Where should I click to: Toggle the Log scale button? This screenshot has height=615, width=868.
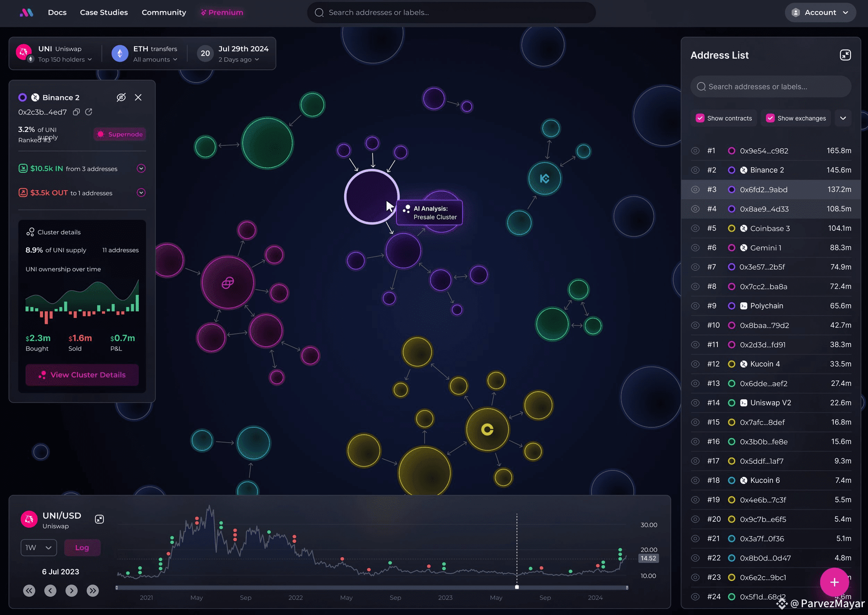click(82, 548)
